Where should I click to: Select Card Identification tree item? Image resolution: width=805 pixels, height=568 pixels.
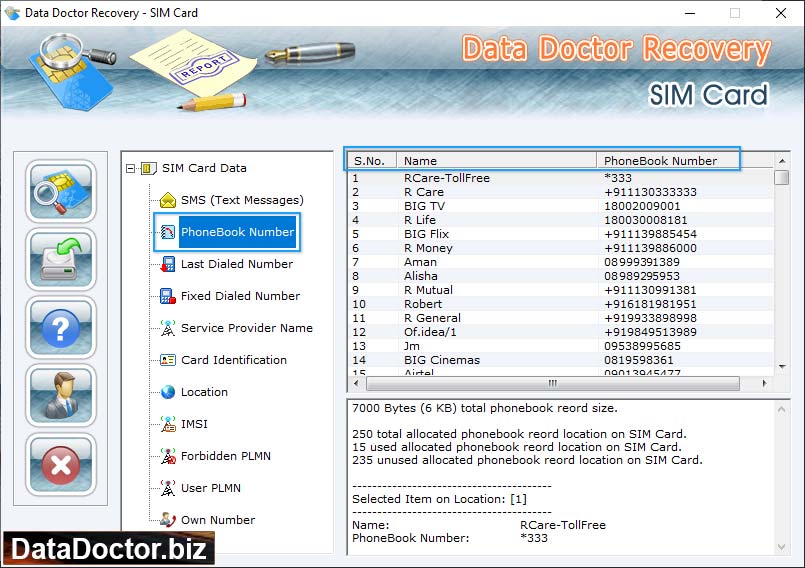(233, 360)
